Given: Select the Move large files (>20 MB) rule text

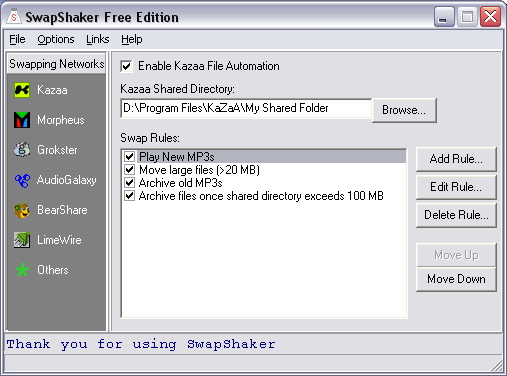Looking at the screenshot, I should (x=199, y=170).
